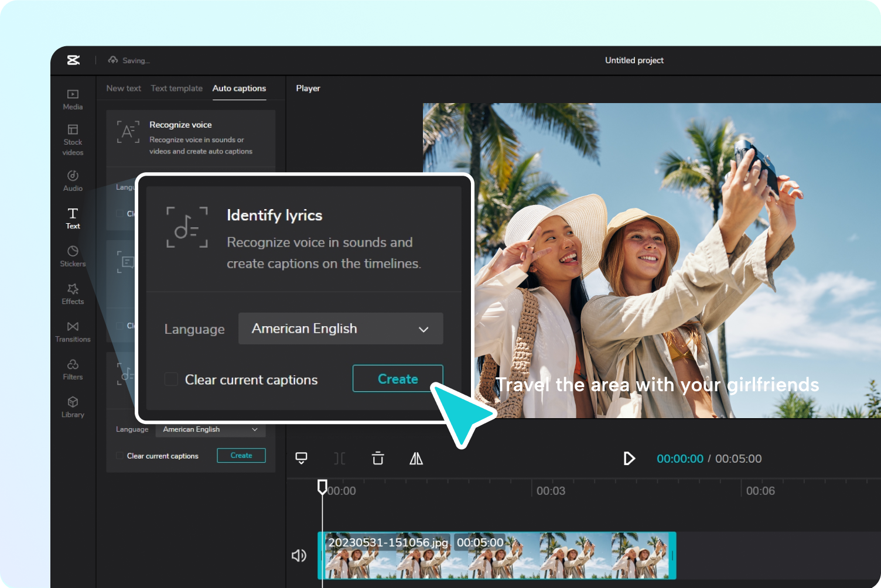Click the current time 00:00:00 readout
Viewport: 881px width, 588px height.
pyautogui.click(x=680, y=459)
